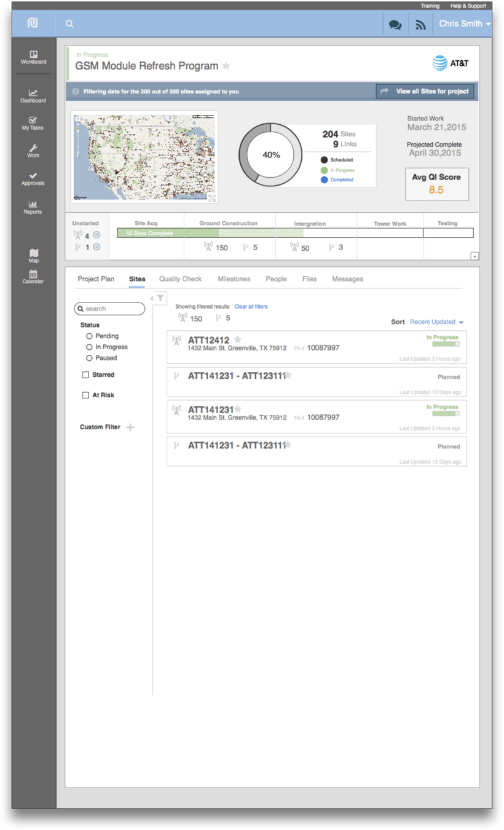Open the RSS feed icon
504x830 pixels.
[420, 25]
